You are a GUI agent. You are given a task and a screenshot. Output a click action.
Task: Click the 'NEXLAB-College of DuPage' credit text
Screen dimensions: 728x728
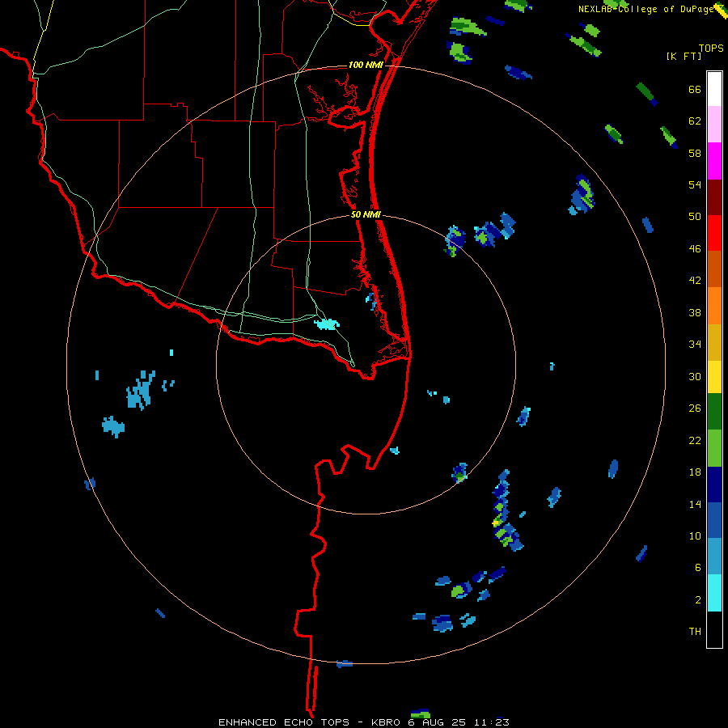click(646, 9)
